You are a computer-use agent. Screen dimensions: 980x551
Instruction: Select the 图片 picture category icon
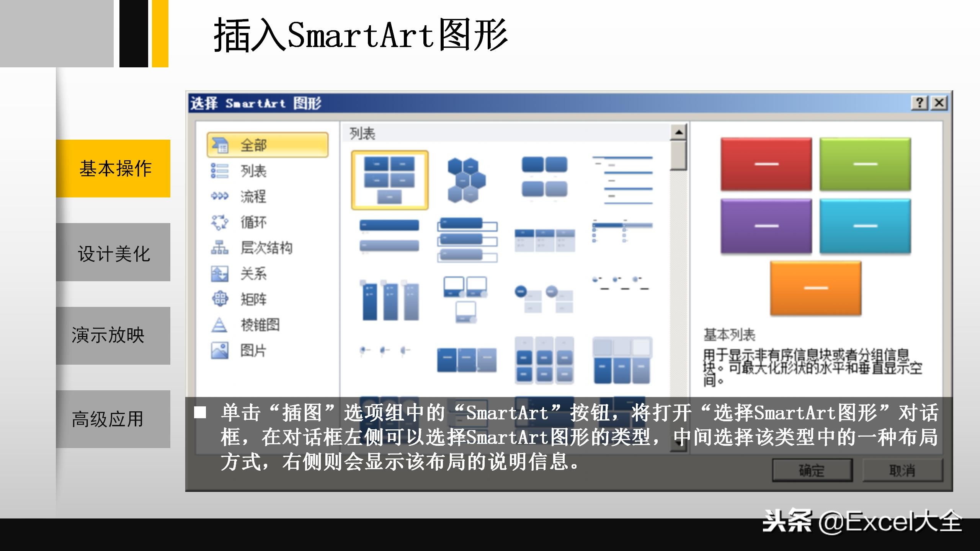pyautogui.click(x=219, y=350)
